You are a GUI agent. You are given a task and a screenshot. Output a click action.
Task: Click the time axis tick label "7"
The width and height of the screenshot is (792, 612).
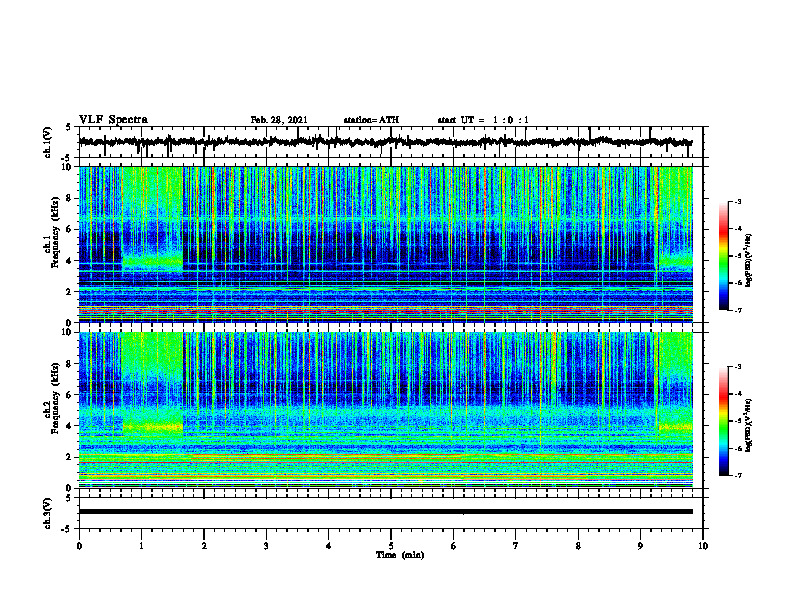(x=516, y=546)
